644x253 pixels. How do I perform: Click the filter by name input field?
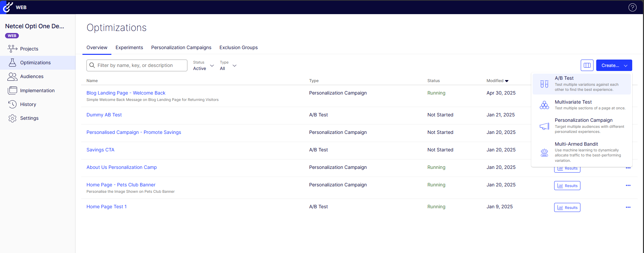coord(137,65)
